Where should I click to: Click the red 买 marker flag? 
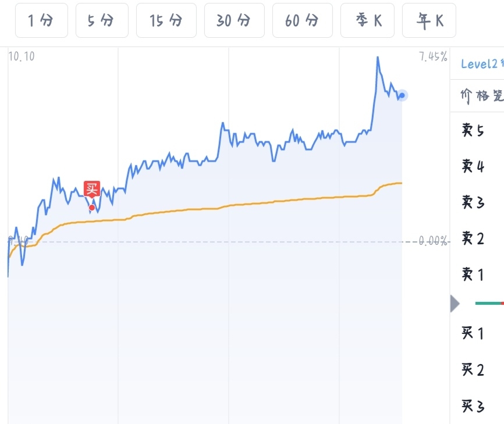pos(92,189)
